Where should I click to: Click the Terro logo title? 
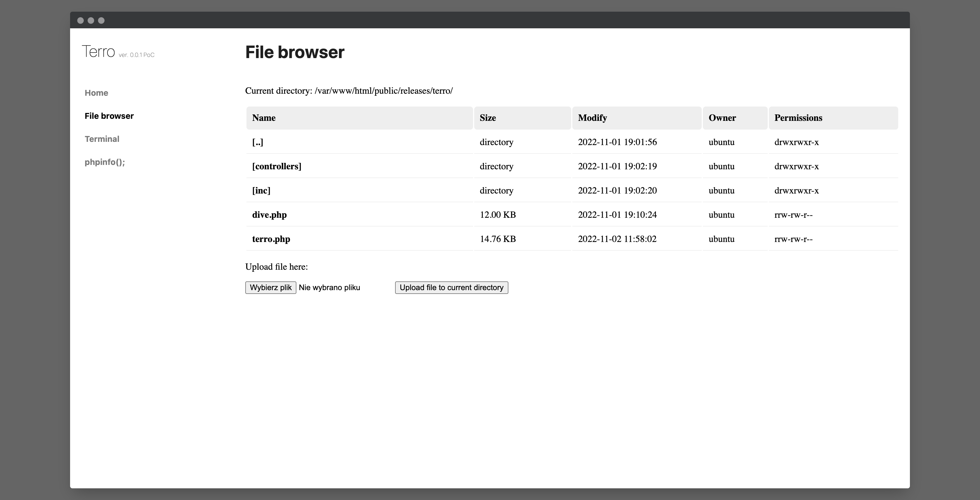pyautogui.click(x=98, y=52)
